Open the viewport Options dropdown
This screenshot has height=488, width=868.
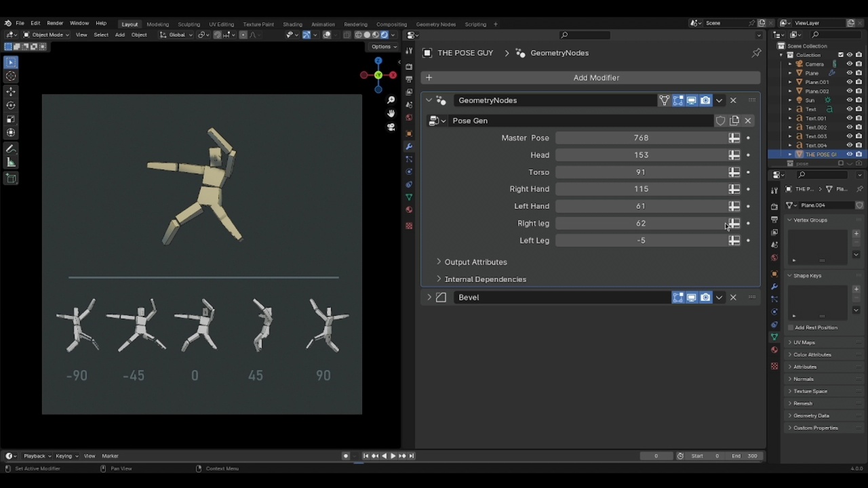point(383,47)
